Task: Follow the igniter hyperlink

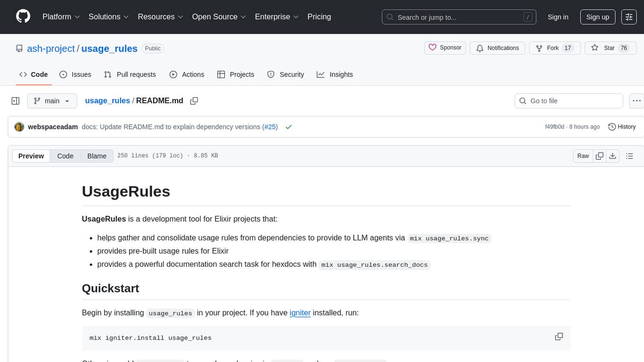Action: tap(300, 313)
